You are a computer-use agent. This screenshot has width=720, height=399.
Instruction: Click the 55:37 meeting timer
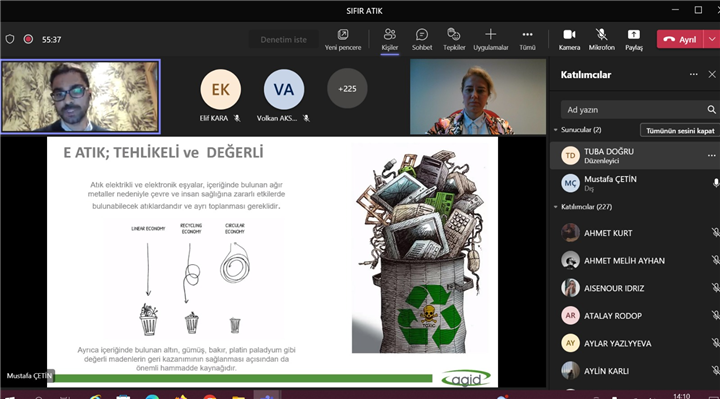tap(51, 39)
